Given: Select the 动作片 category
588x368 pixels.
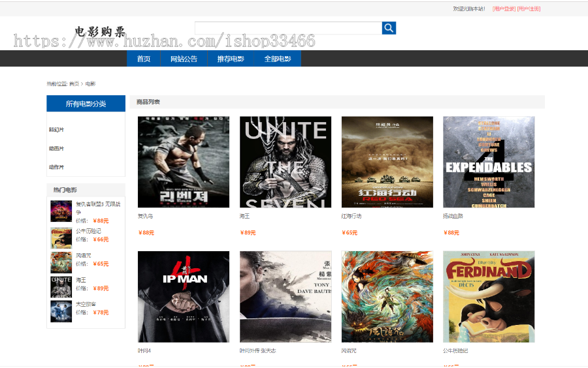Looking at the screenshot, I should (x=56, y=167).
